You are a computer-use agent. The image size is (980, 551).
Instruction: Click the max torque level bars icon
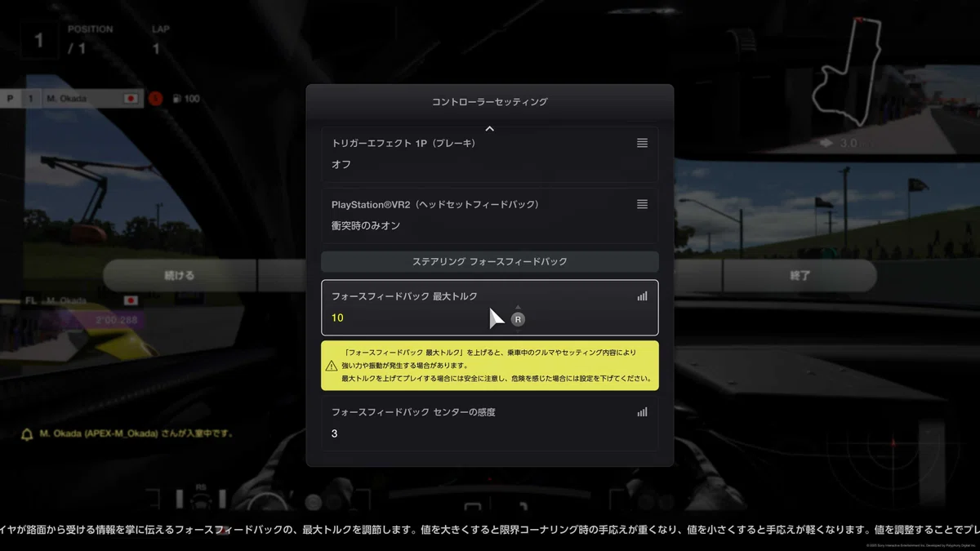(642, 296)
